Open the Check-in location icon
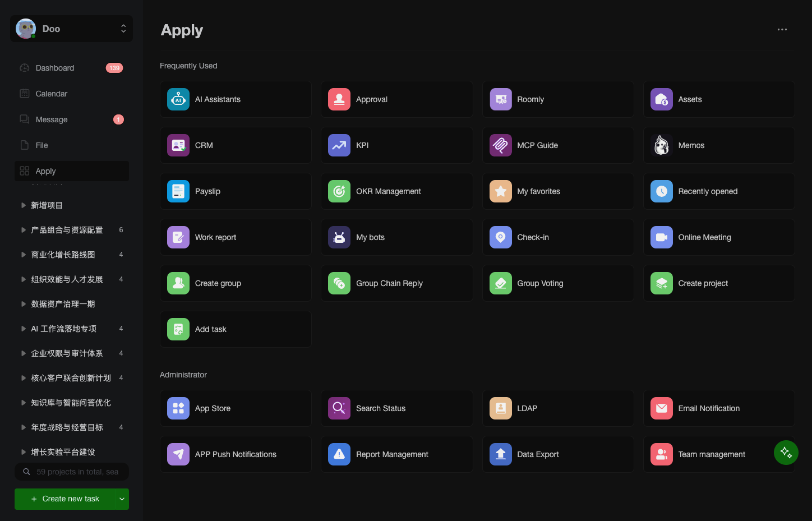This screenshot has width=812, height=521. (501, 237)
